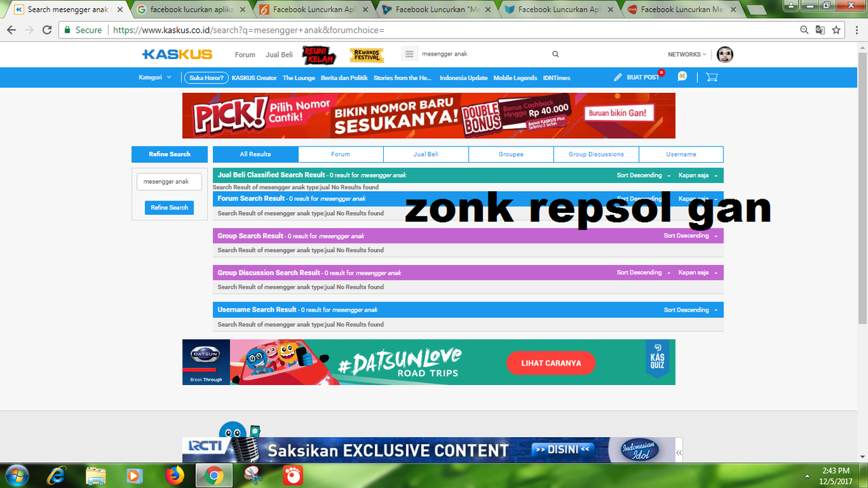Open Kapan saja in Group Discussion results

pyautogui.click(x=698, y=272)
